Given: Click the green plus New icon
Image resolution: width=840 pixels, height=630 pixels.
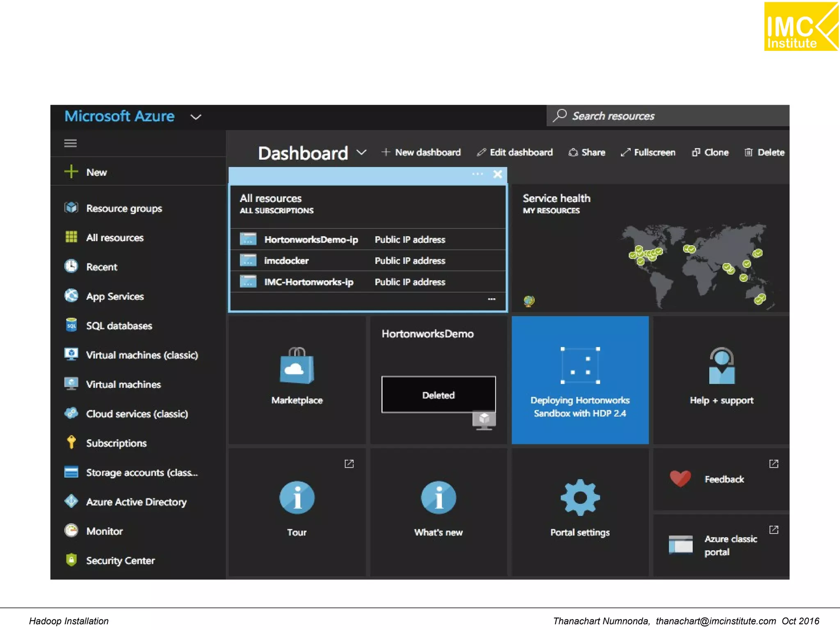Looking at the screenshot, I should [x=71, y=172].
